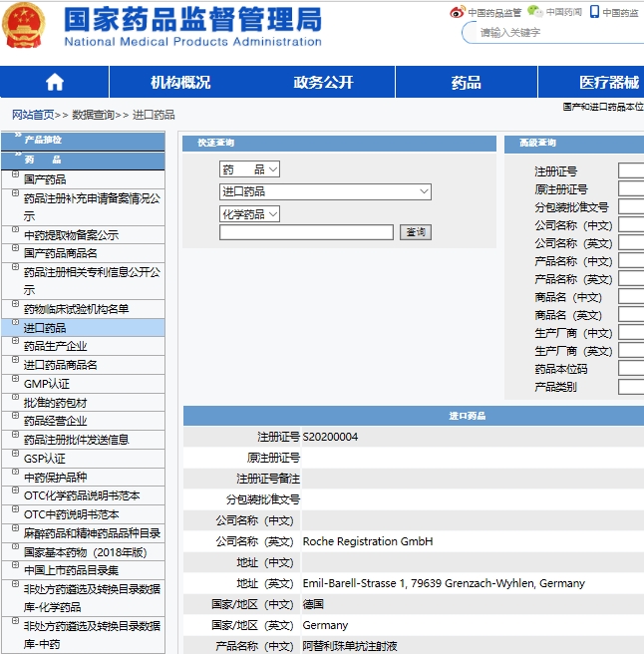This screenshot has height=654, width=644.
Task: Expand icon beside 中药保护品种
Action: 15,472
